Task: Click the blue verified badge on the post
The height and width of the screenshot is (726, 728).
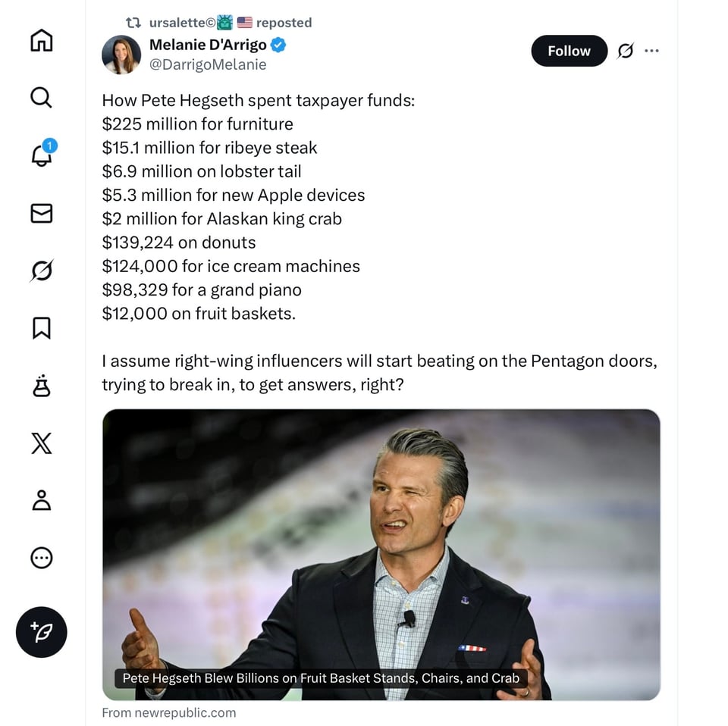Action: tap(278, 45)
